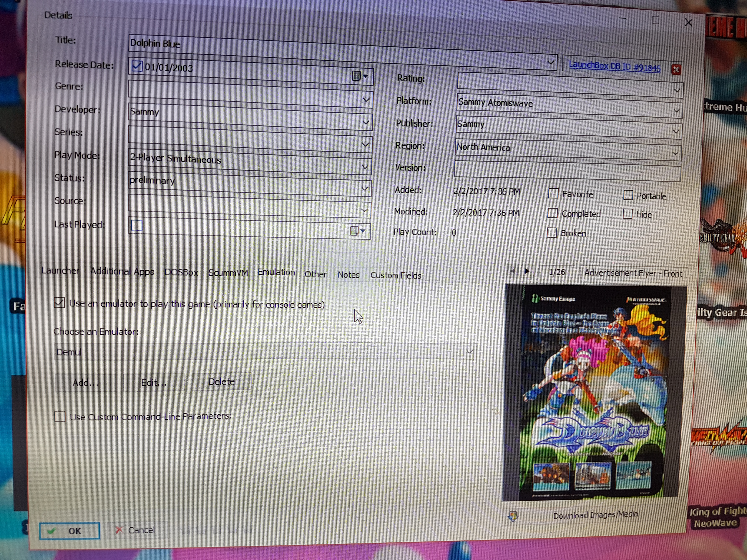Screen dimensions: 747x560
Task: Expand the Title dropdown arrow
Action: 550,63
